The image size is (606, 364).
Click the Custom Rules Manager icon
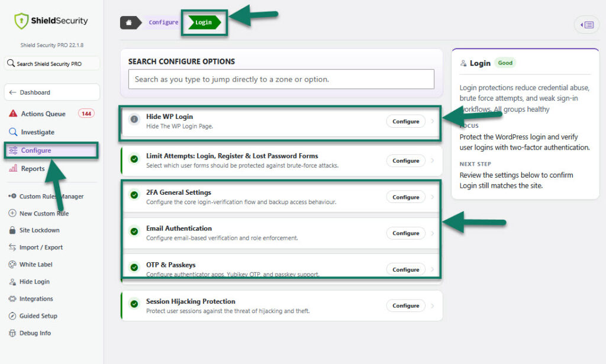[x=12, y=196]
